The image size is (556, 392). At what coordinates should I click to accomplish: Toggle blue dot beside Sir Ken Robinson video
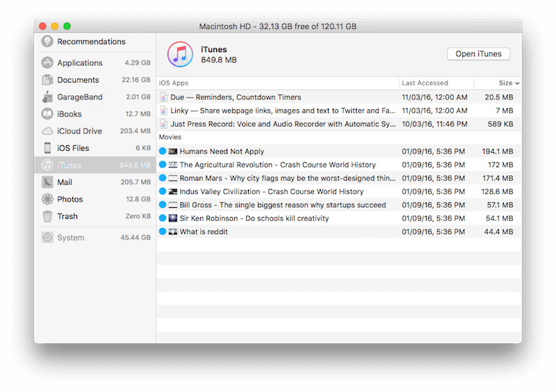click(163, 218)
